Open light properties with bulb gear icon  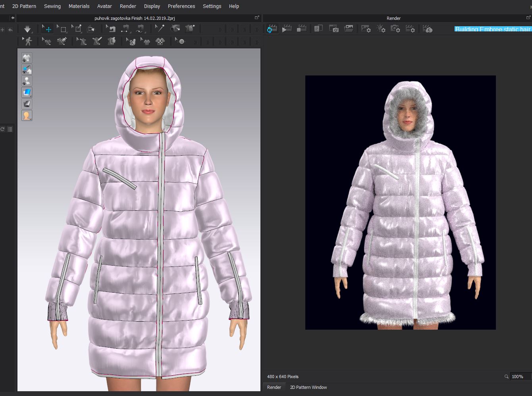[381, 29]
